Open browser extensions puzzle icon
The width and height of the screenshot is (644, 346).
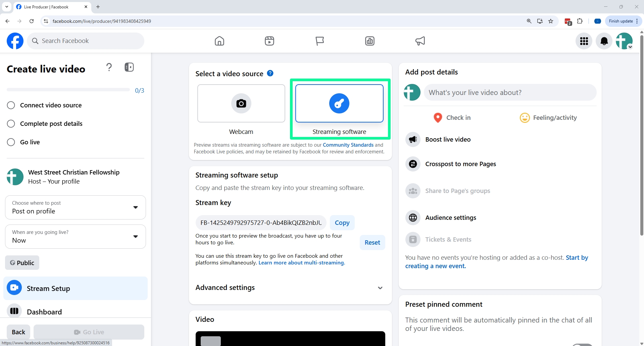pos(580,21)
